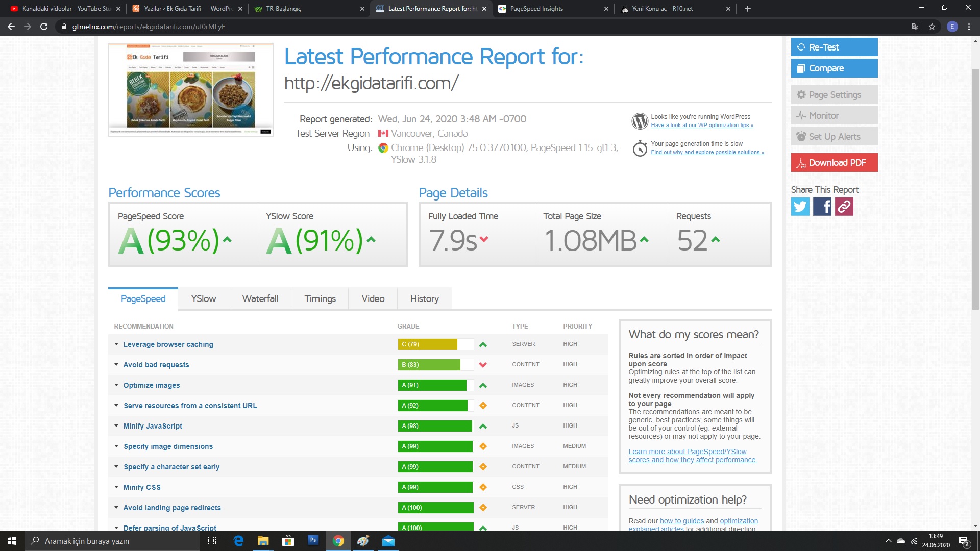Open Task View in taskbar
The width and height of the screenshot is (980, 551).
tap(212, 541)
